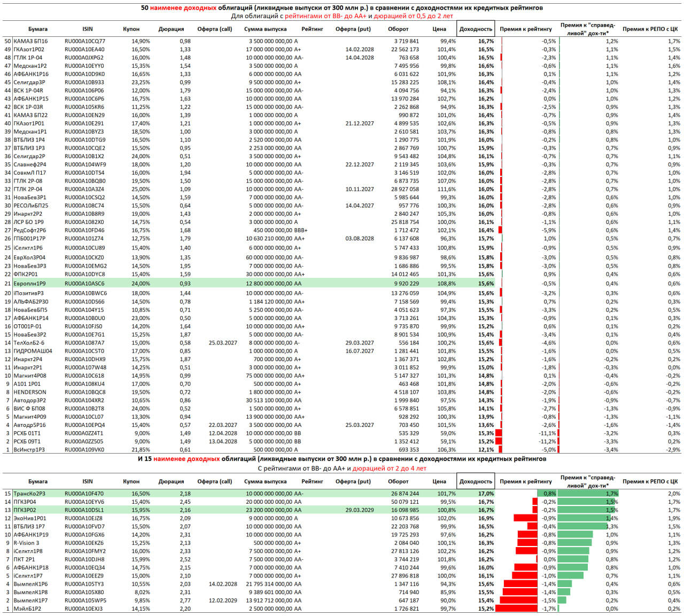This screenshot has width=684, height=616.
Task: Click call offer date 22.03.2027
Action: click(223, 425)
